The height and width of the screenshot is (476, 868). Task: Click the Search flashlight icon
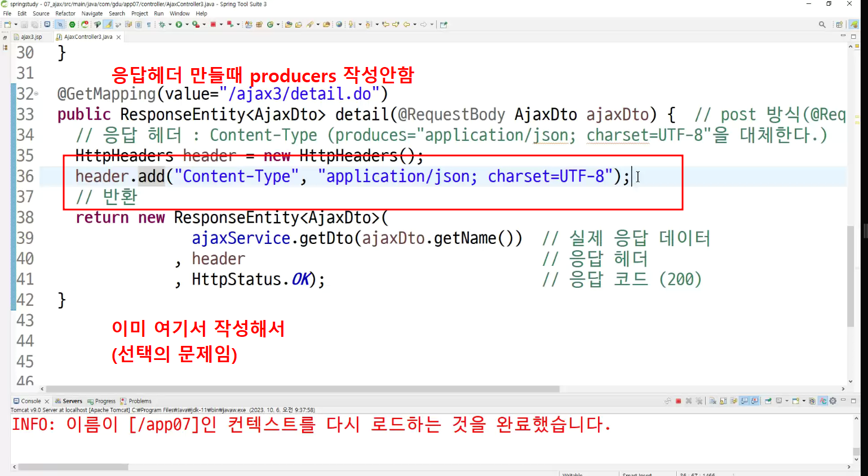[x=310, y=25]
